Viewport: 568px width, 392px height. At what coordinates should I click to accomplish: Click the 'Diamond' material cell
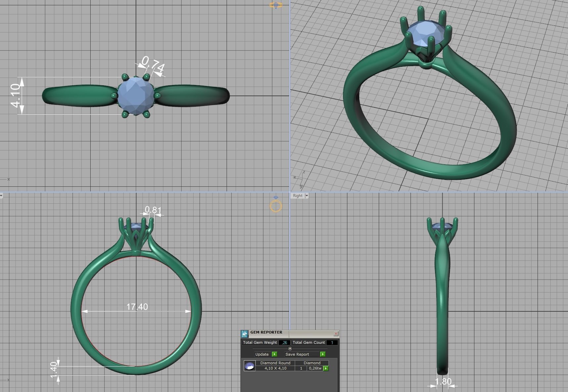click(312, 363)
